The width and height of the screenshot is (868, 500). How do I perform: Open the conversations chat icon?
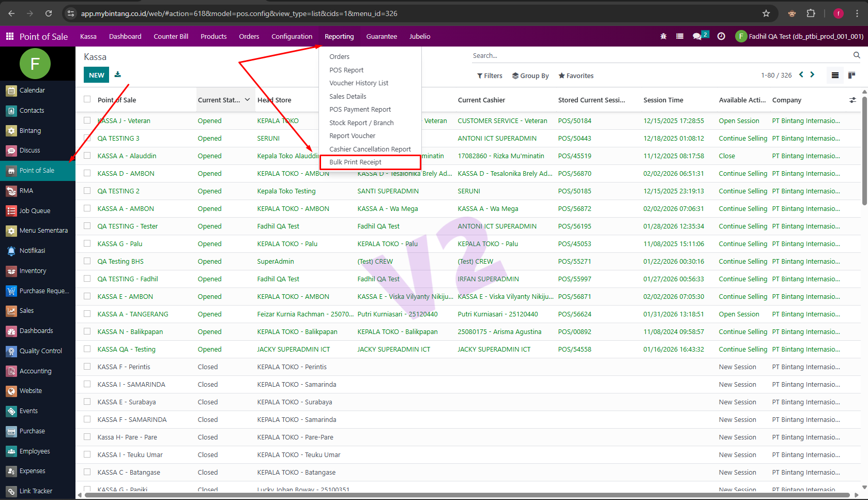coord(697,36)
